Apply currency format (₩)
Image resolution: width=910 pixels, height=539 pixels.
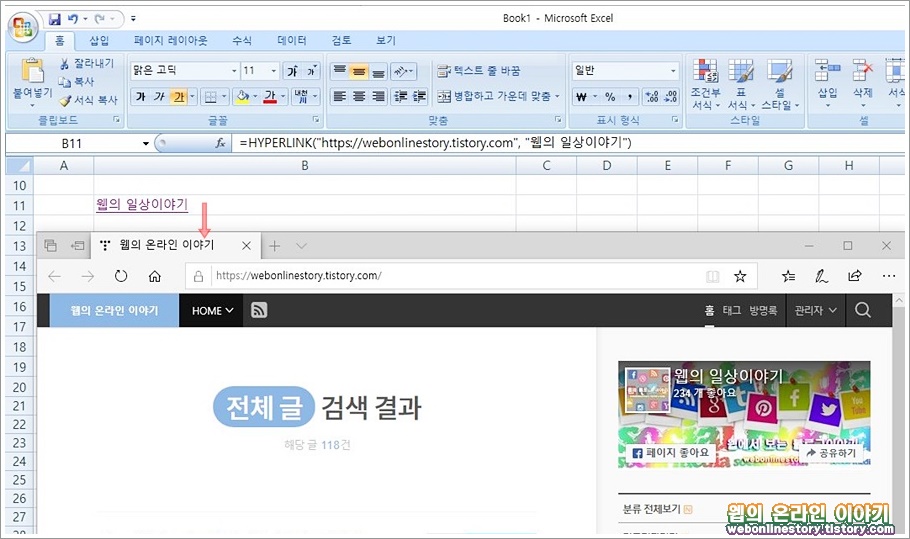pyautogui.click(x=582, y=97)
